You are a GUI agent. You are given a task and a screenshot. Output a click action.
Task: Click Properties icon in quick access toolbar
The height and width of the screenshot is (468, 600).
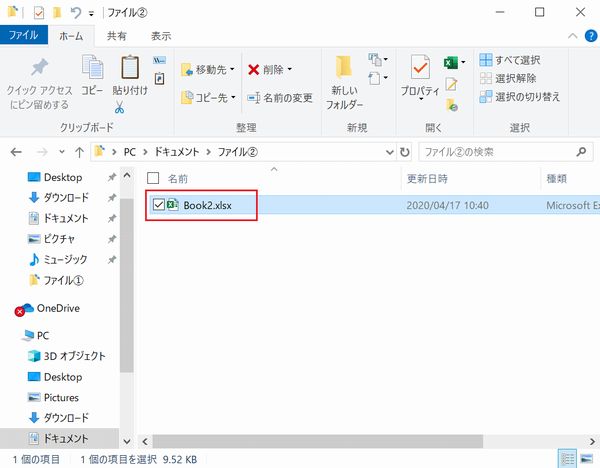[x=39, y=13]
